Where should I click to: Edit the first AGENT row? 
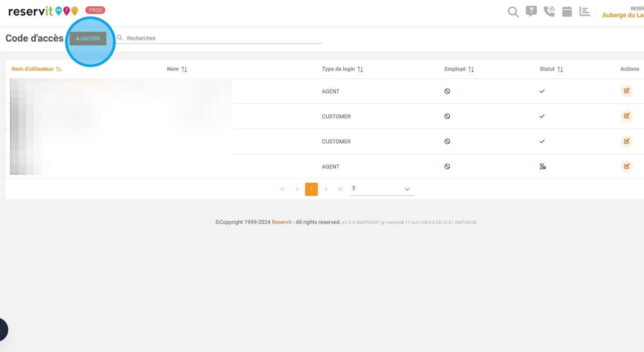point(626,91)
